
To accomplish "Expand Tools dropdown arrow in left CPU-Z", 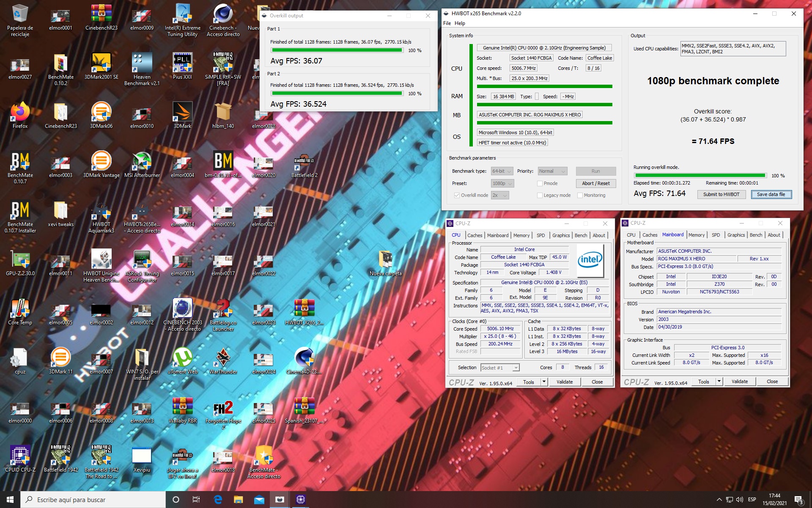I will tap(544, 382).
